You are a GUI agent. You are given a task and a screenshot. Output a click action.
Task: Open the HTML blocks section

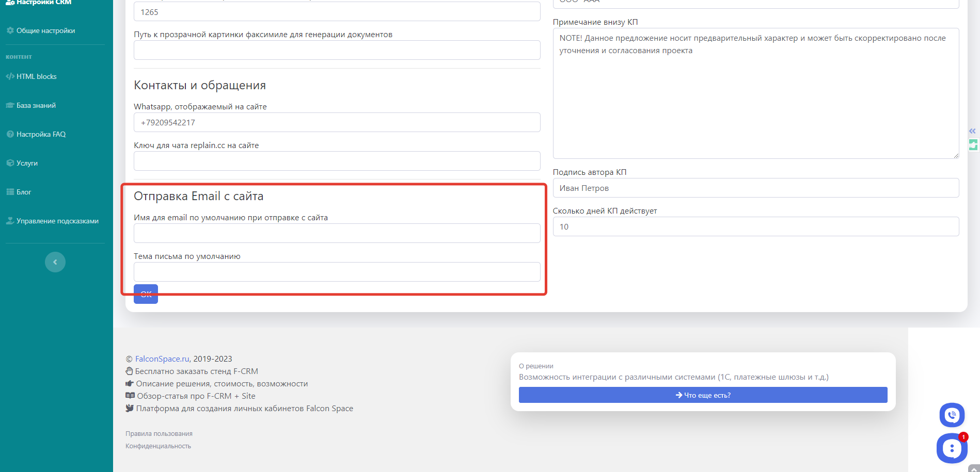pyautogui.click(x=36, y=76)
